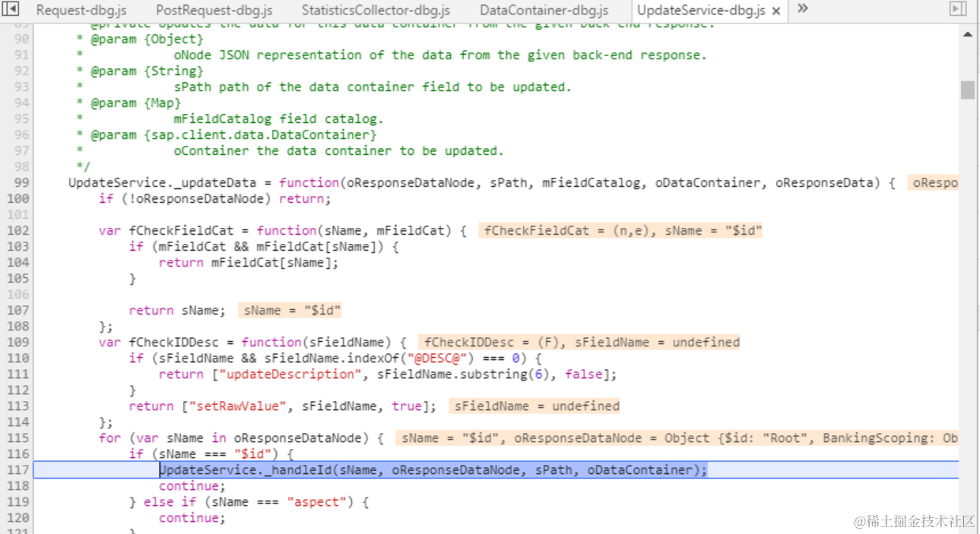
Task: Click "var fCheckIDDesc" declaration text
Action: (x=162, y=342)
